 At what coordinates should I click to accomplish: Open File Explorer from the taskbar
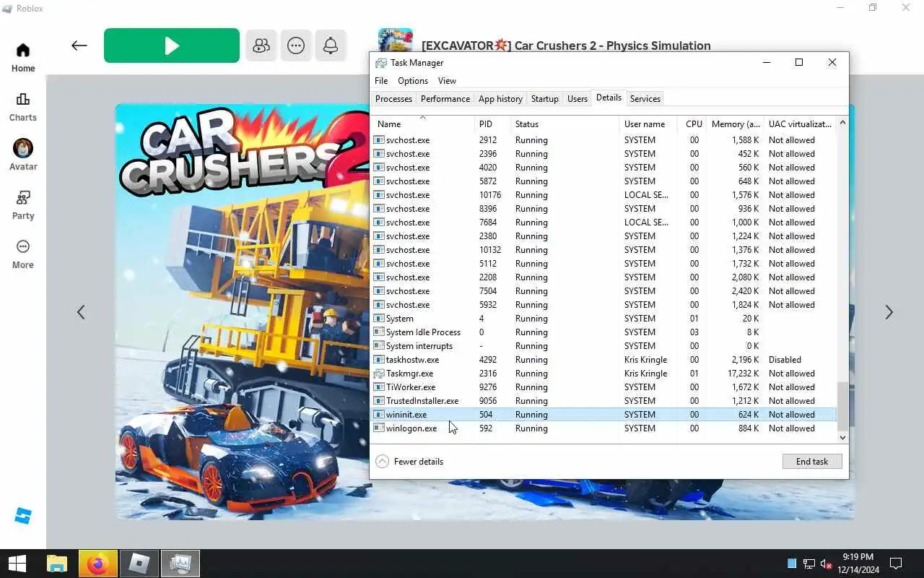coord(57,564)
